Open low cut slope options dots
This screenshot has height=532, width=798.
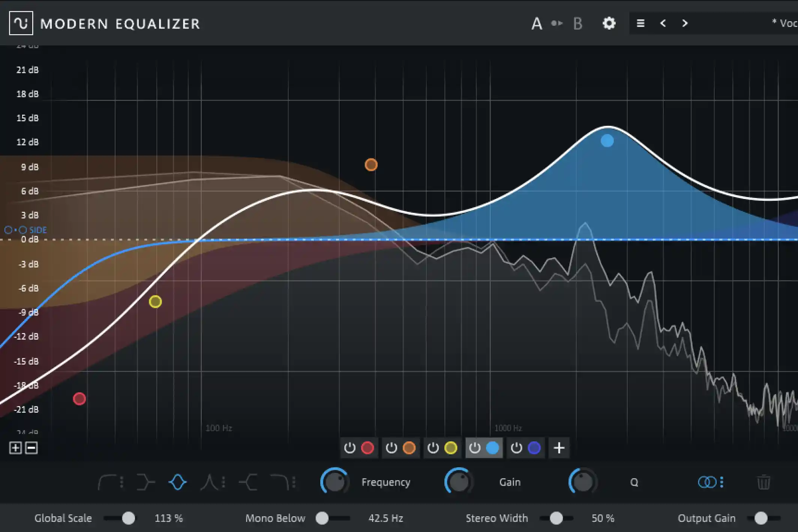(x=122, y=482)
